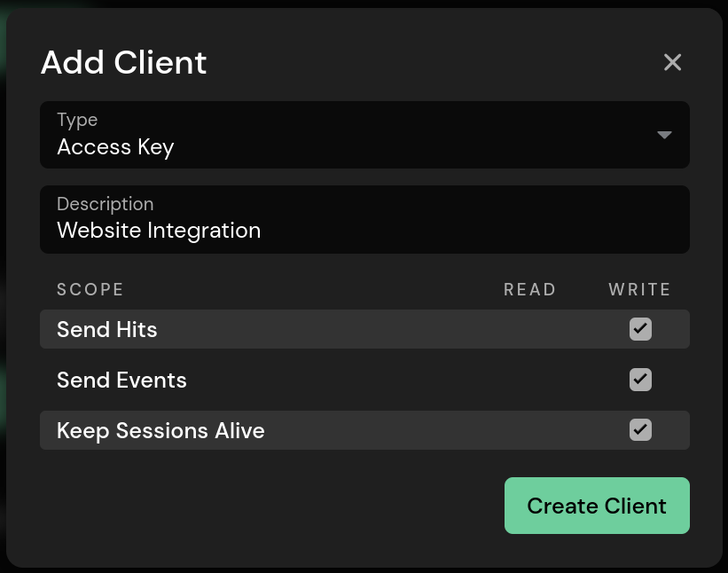Click the Add Client dialog title

click(x=124, y=63)
